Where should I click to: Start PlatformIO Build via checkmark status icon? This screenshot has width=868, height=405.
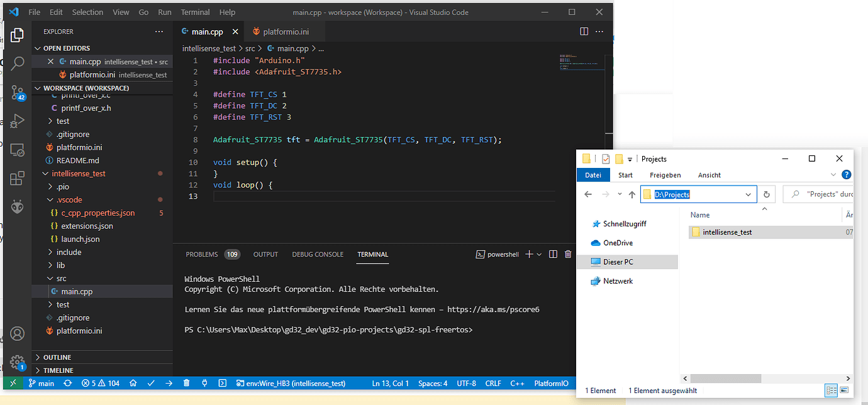(x=151, y=383)
